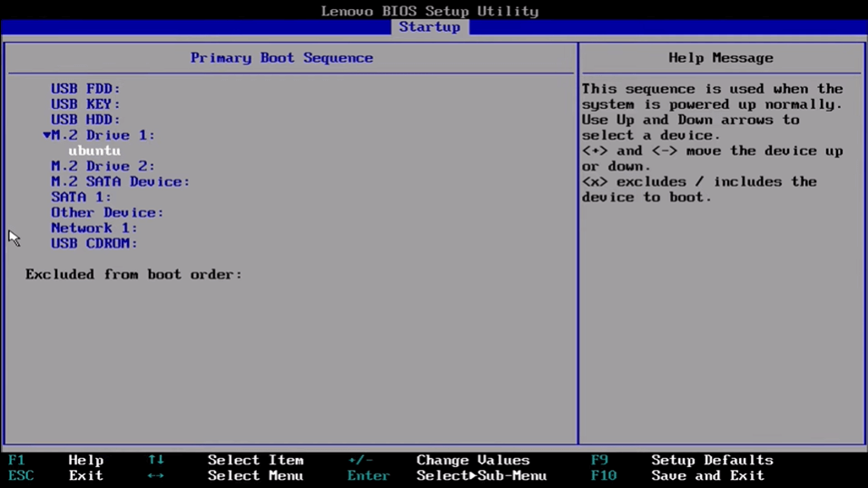Image resolution: width=868 pixels, height=488 pixels.
Task: Click the up/down arrows Select Item icon
Action: tap(155, 460)
